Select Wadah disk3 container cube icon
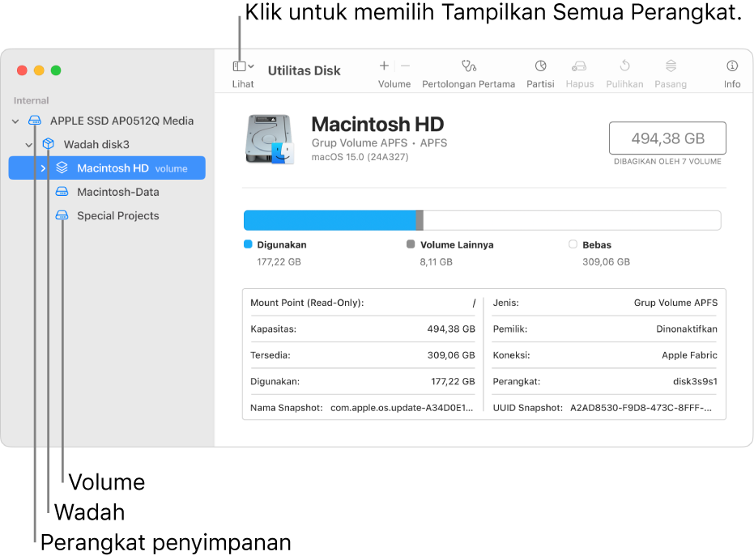 click(x=48, y=144)
